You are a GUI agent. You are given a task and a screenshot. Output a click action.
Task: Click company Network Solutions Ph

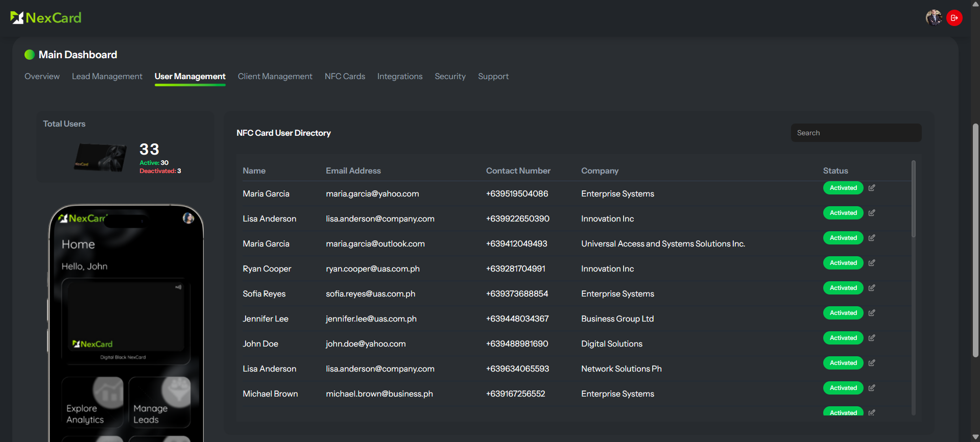622,369
